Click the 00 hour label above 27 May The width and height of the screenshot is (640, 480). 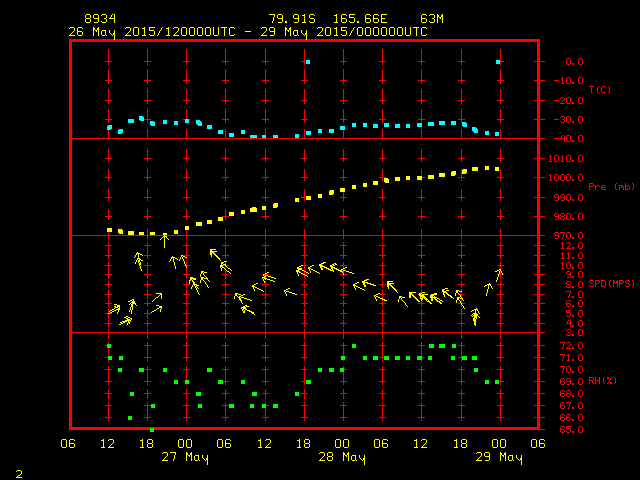[x=185, y=444]
